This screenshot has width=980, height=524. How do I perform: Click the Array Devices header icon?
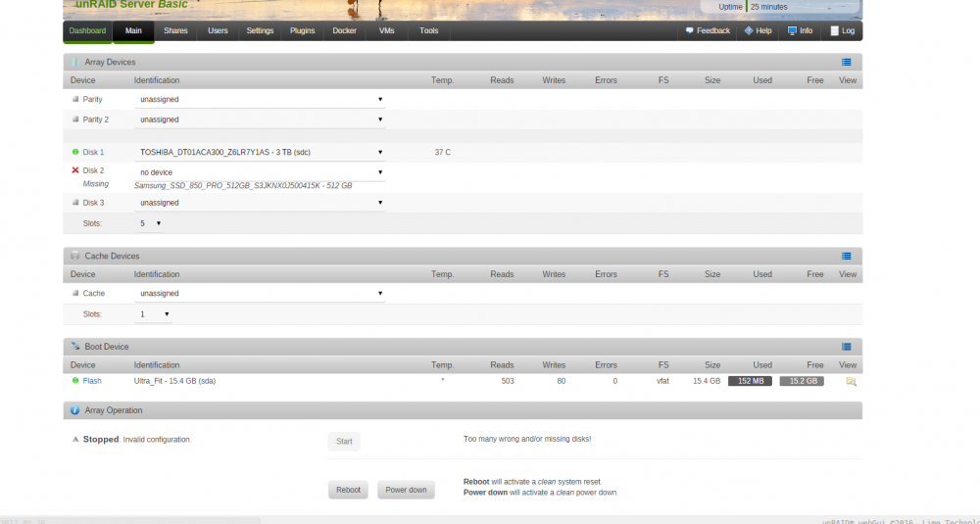pos(75,62)
